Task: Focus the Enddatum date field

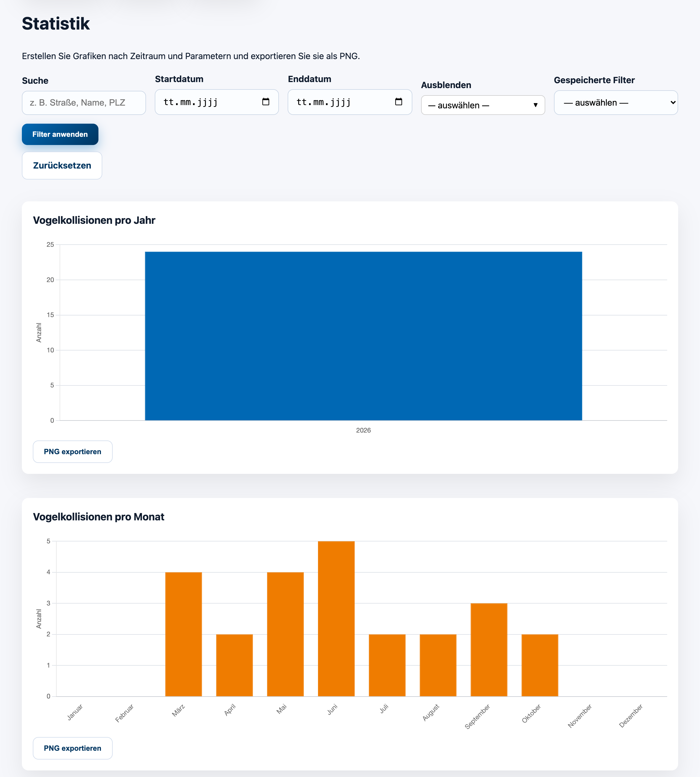Action: coord(350,102)
